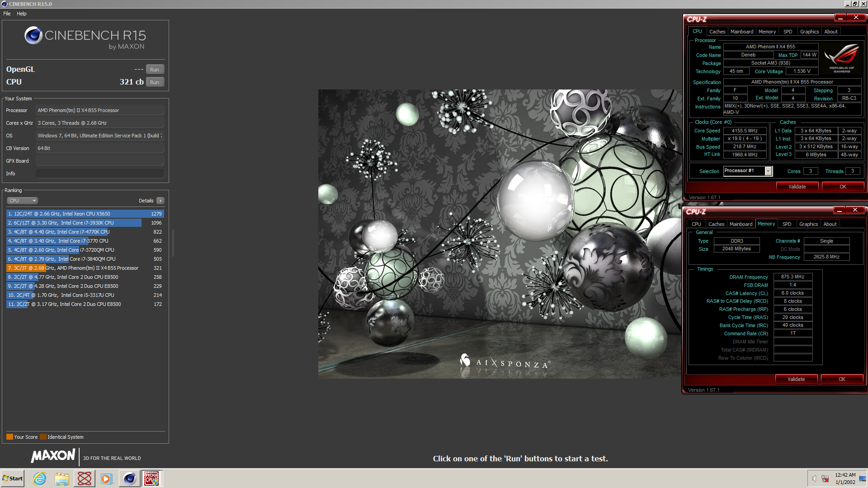
Task: Minimize the top CPU-Z window
Action: pos(840,18)
